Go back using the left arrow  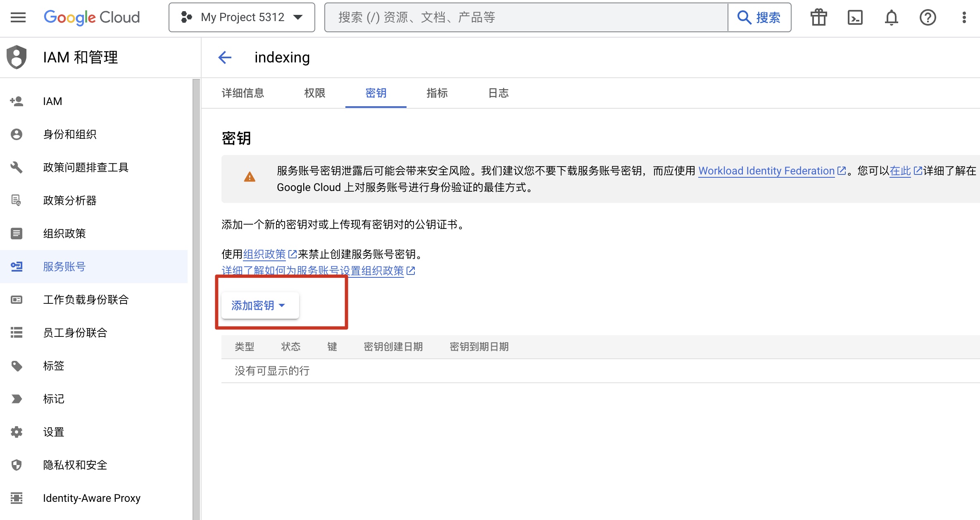coord(225,57)
